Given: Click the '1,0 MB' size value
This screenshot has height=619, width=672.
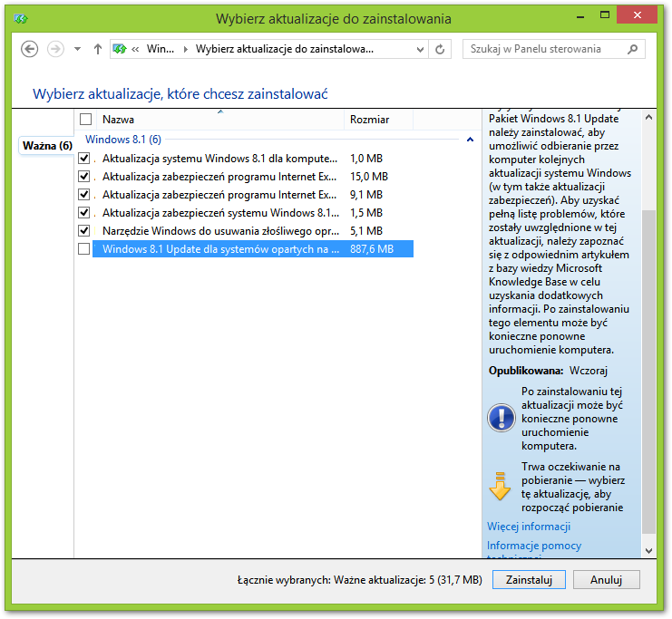Looking at the screenshot, I should [366, 159].
